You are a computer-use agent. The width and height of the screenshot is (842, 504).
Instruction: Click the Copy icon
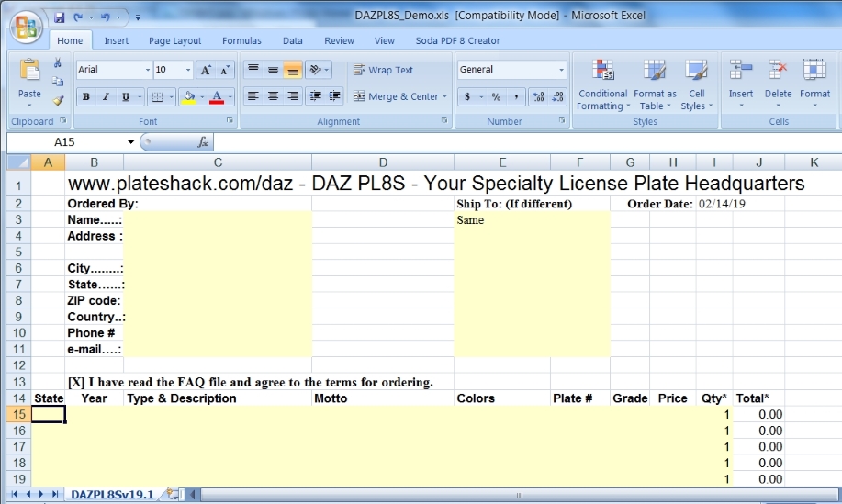coord(58,82)
